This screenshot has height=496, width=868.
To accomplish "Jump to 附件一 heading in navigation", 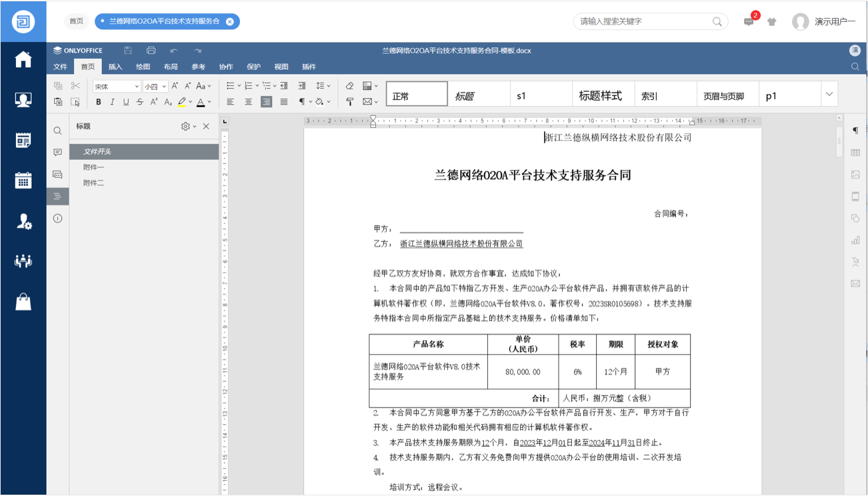I will point(94,167).
